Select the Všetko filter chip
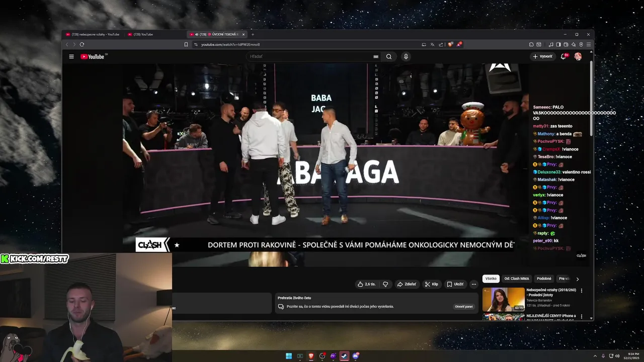The image size is (644, 362). click(491, 279)
